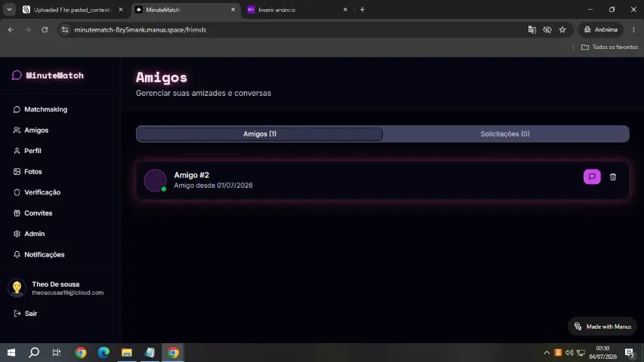Viewport: 644px width, 362px height.
Task: Open Microsoft Edge from taskbar
Action: point(103,352)
